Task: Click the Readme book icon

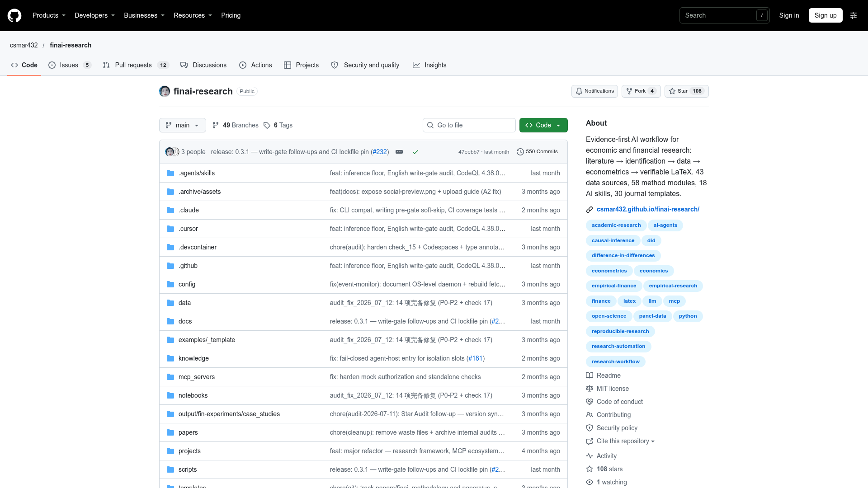Action: point(590,375)
